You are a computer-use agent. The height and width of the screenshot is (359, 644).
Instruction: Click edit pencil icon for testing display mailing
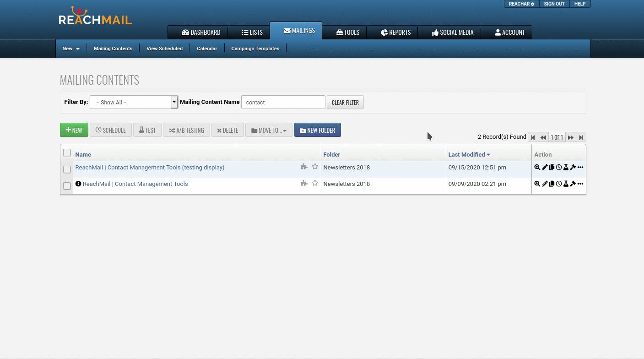(545, 168)
